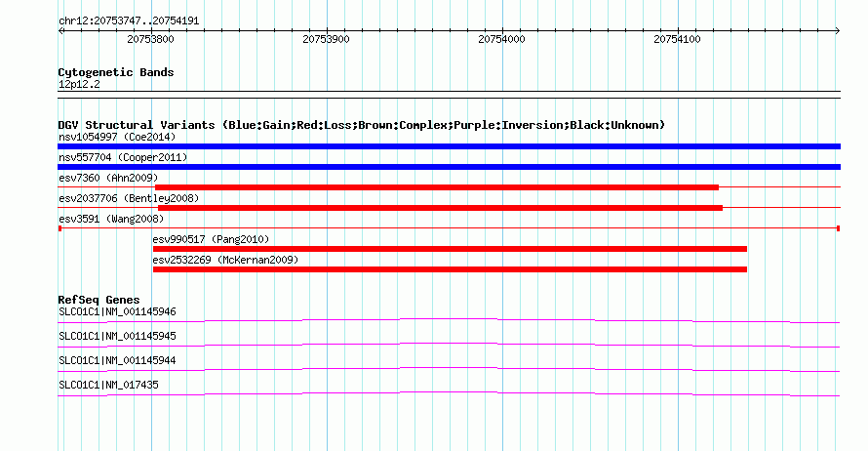
Task: Open the DGV Structural Variants track title
Action: click(x=362, y=125)
